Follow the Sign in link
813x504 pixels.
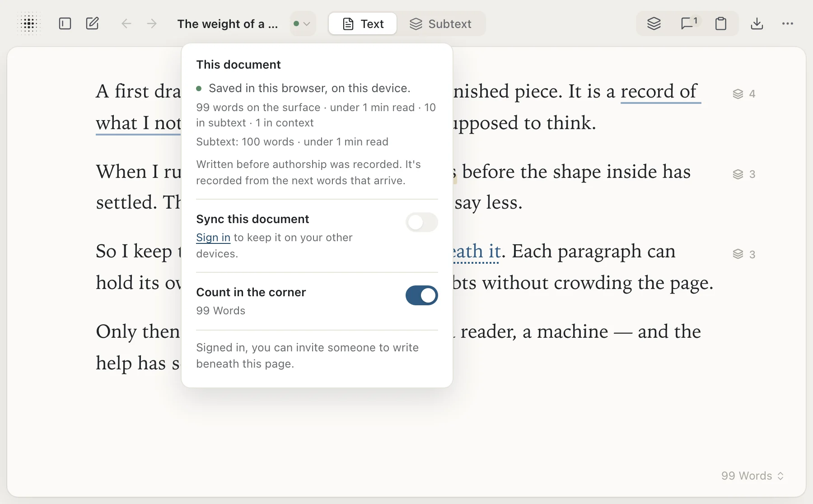tap(213, 238)
